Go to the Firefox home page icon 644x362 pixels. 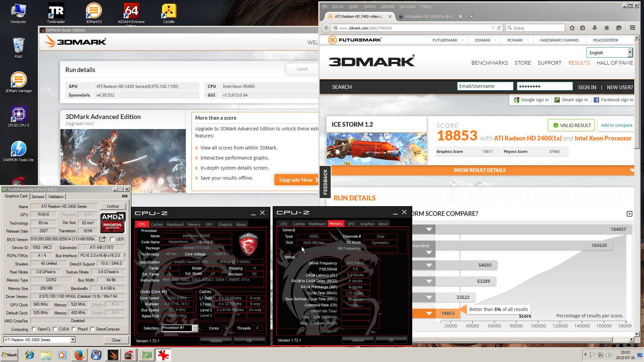[x=606, y=28]
